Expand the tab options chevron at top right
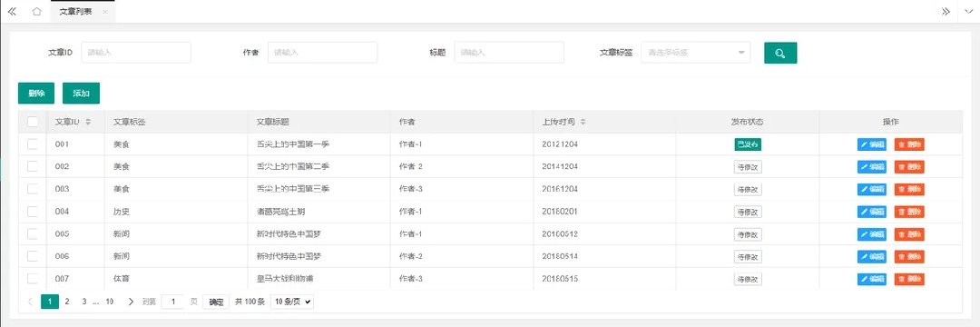This screenshot has height=327, width=980. click(969, 12)
